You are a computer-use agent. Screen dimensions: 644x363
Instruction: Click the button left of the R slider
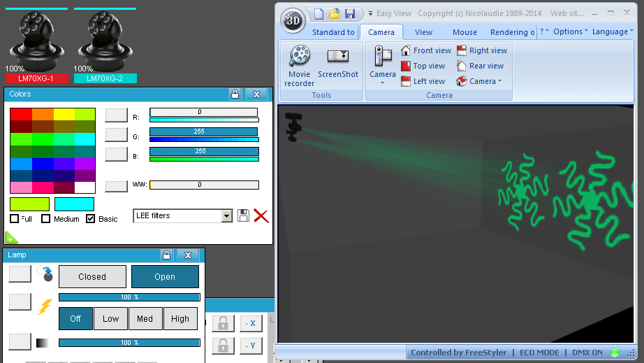pyautogui.click(x=116, y=115)
